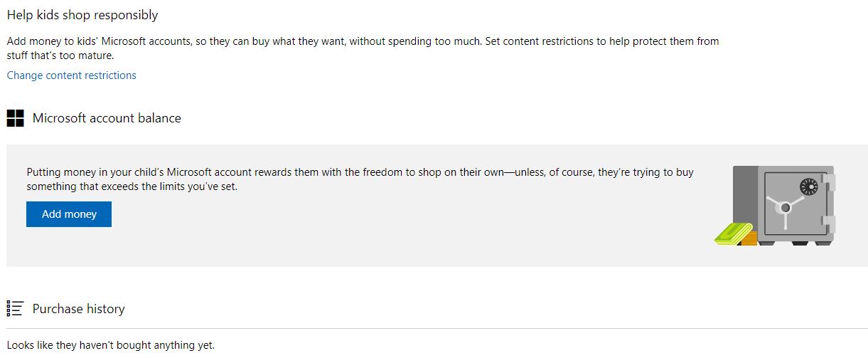Click the three-spoke handle on the safe door

tap(784, 208)
